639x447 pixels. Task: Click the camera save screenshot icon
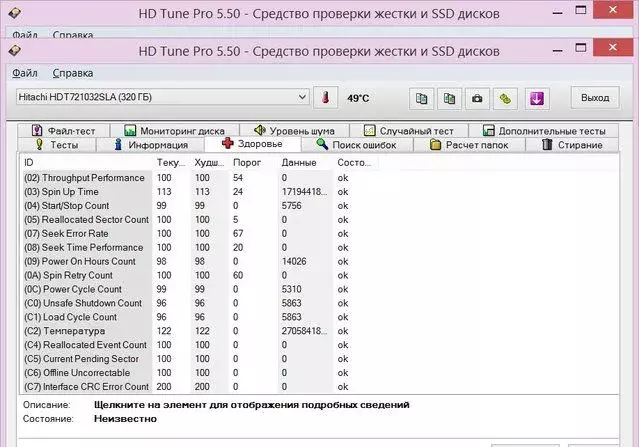point(477,98)
